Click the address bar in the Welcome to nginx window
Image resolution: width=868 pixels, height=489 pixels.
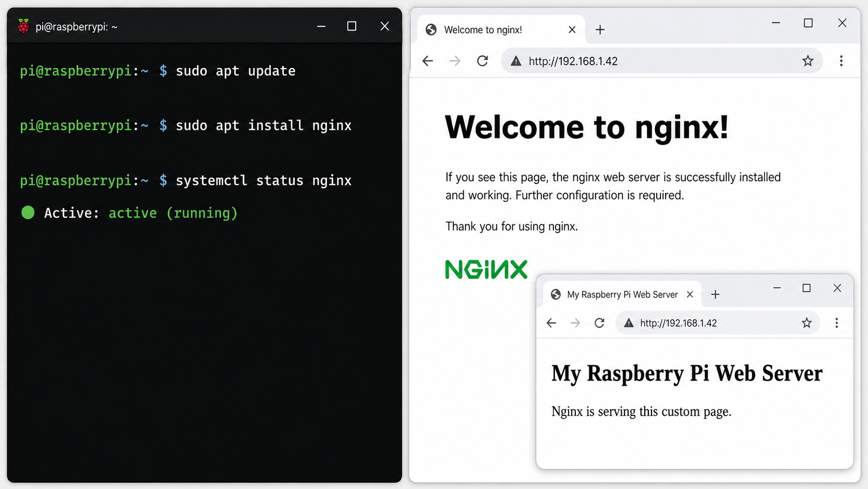click(x=662, y=61)
